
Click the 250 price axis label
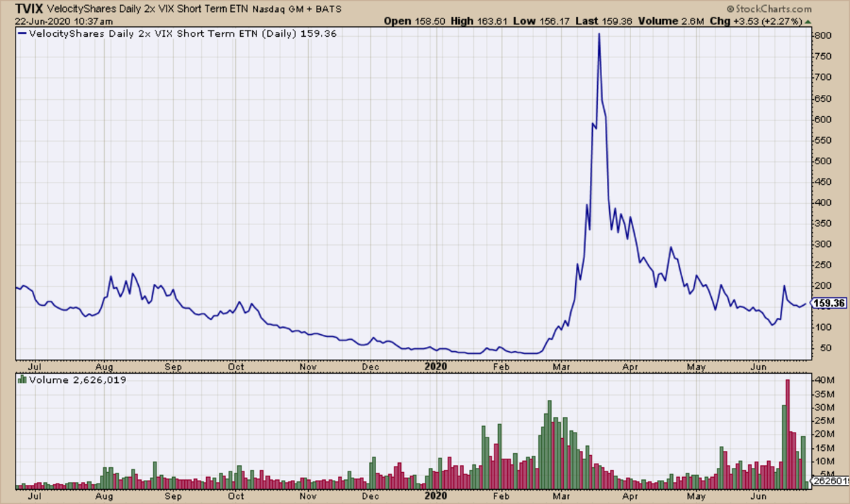822,265
